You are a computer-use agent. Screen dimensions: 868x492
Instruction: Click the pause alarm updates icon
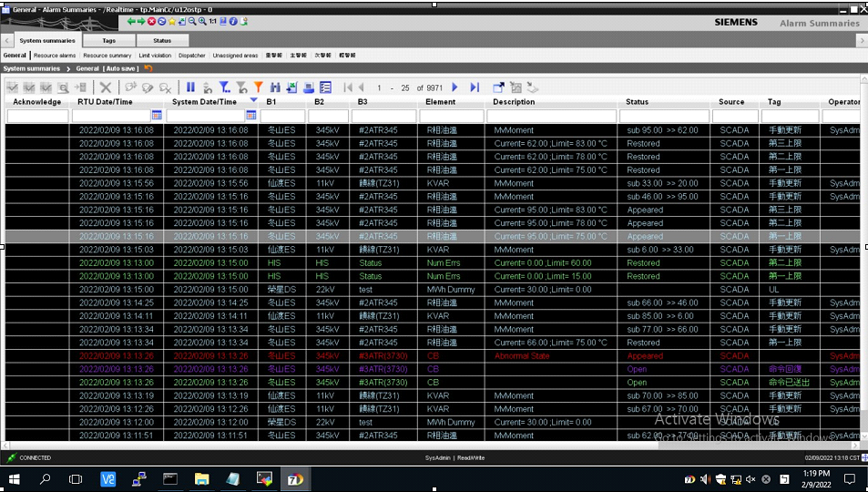[191, 87]
